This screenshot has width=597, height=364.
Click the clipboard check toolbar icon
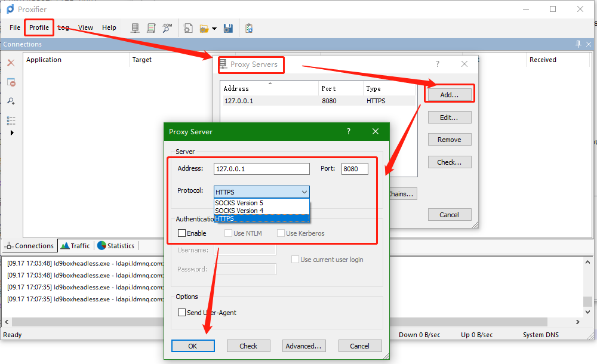(x=249, y=28)
